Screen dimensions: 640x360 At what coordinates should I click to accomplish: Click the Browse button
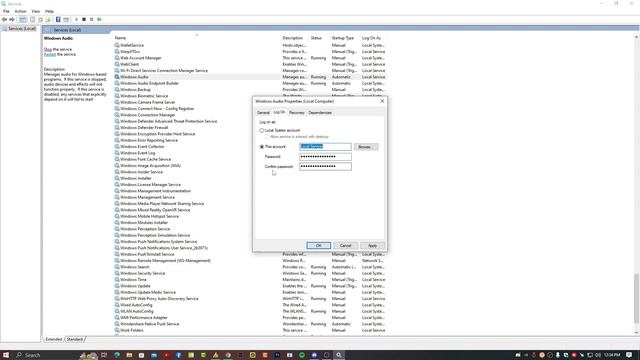(x=366, y=147)
